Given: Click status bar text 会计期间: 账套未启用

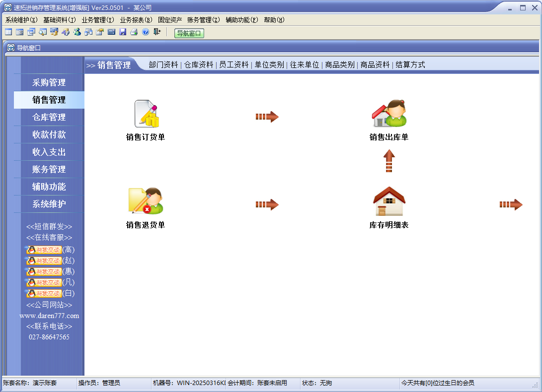Looking at the screenshot, I should tap(257, 383).
